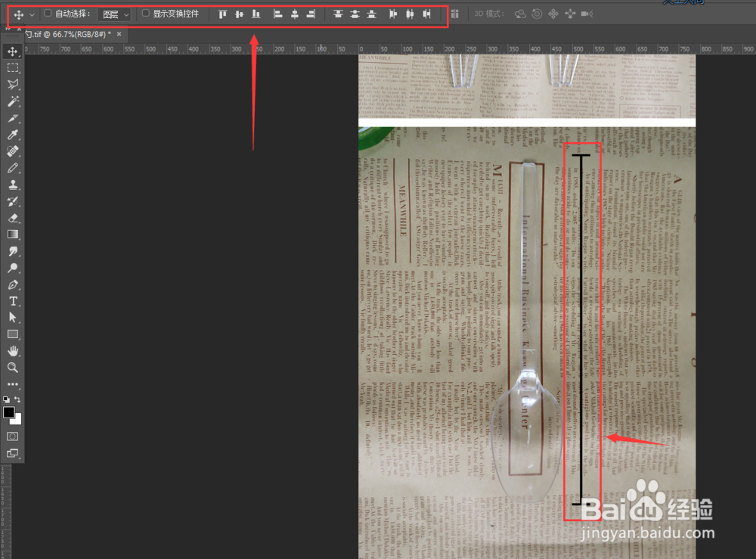The height and width of the screenshot is (559, 756).
Task: Select the Eyedropper tool
Action: pyautogui.click(x=13, y=135)
